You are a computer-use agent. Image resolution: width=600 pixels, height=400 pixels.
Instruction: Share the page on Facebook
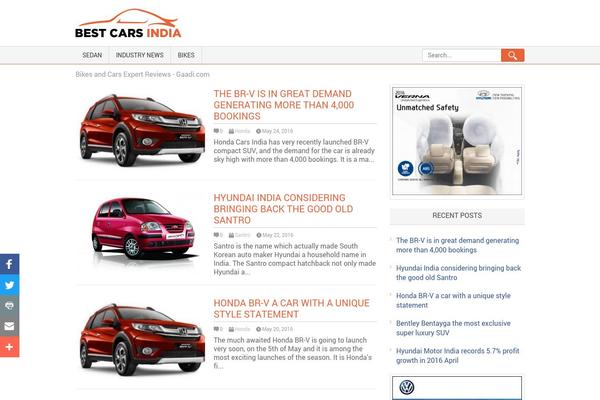(10, 264)
